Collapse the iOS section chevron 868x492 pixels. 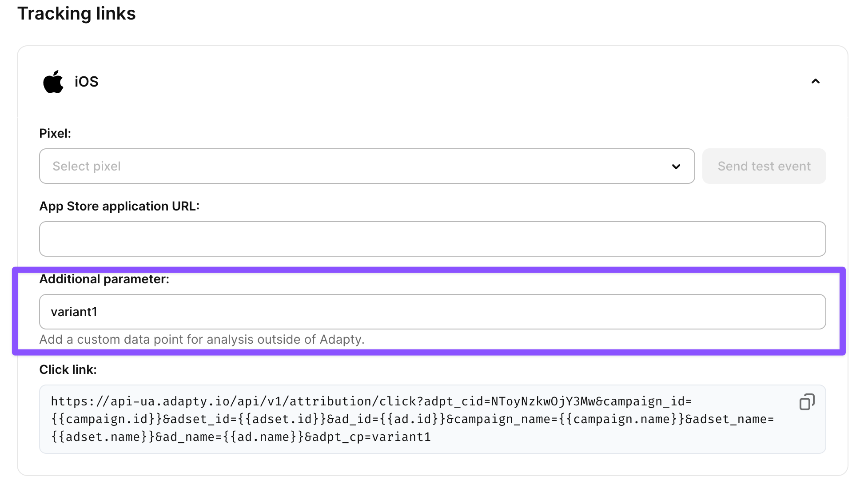pos(815,81)
